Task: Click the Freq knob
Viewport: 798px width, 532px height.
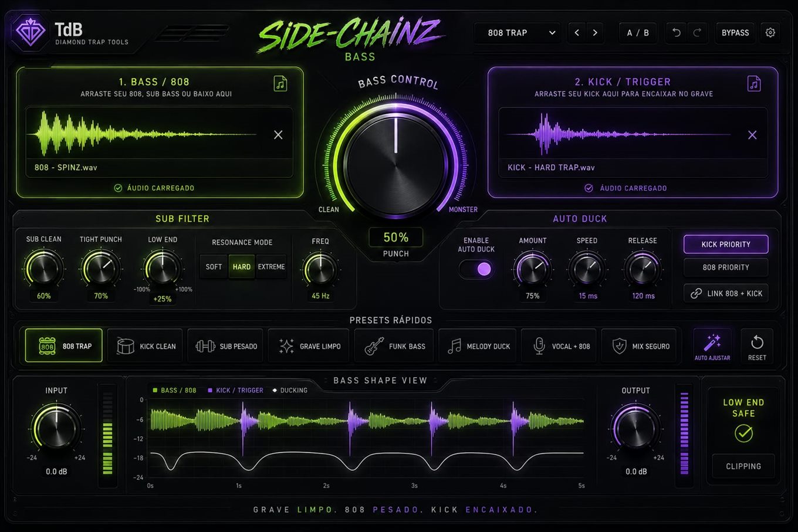Action: point(320,270)
